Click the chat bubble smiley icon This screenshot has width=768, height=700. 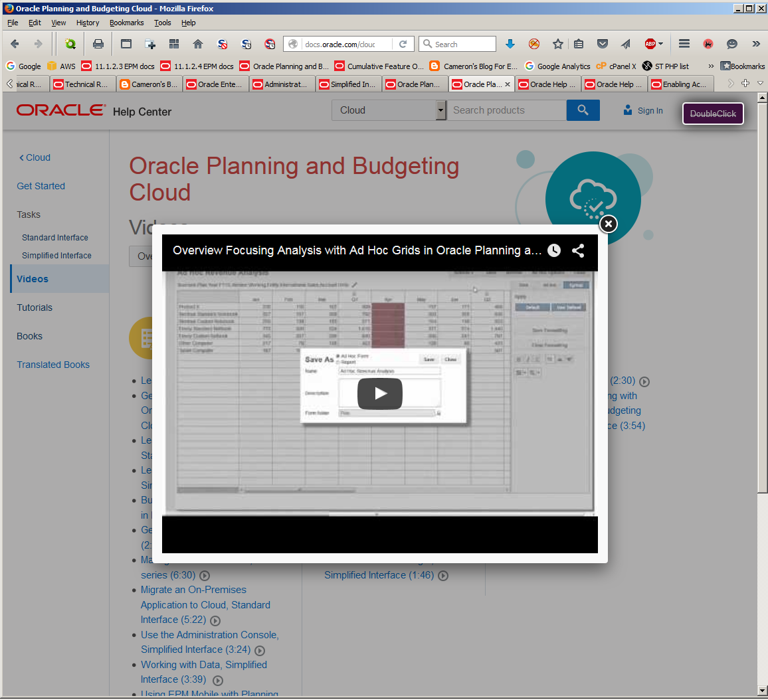(x=731, y=44)
